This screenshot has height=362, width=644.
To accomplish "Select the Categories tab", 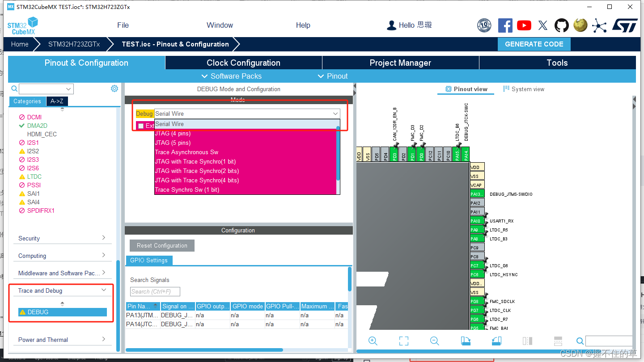I will [x=27, y=101].
